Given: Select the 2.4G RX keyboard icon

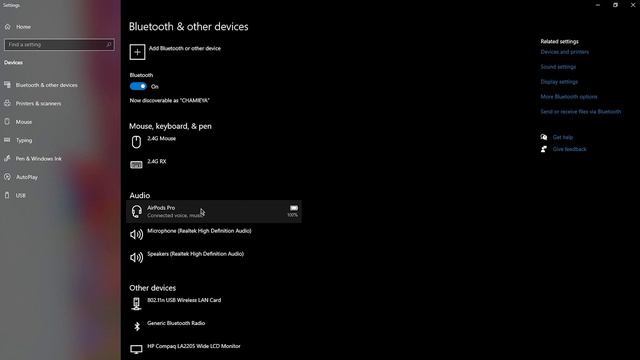Looking at the screenshot, I should pos(136,165).
